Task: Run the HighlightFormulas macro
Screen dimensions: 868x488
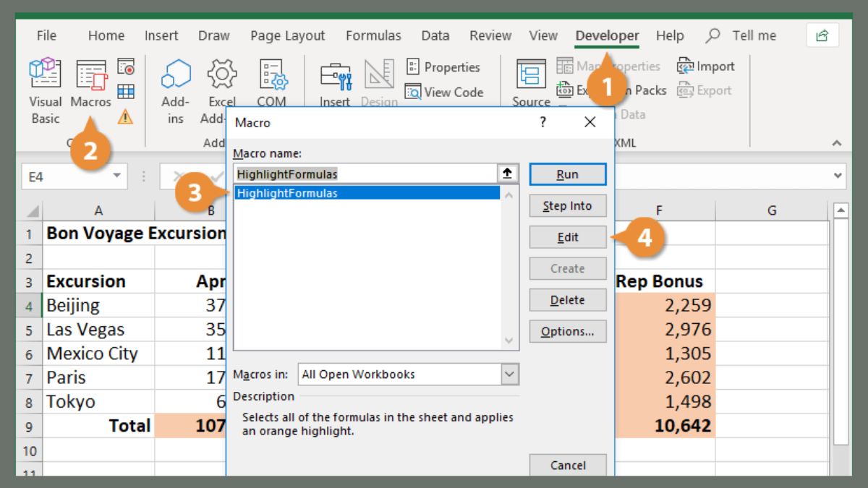Action: (567, 174)
